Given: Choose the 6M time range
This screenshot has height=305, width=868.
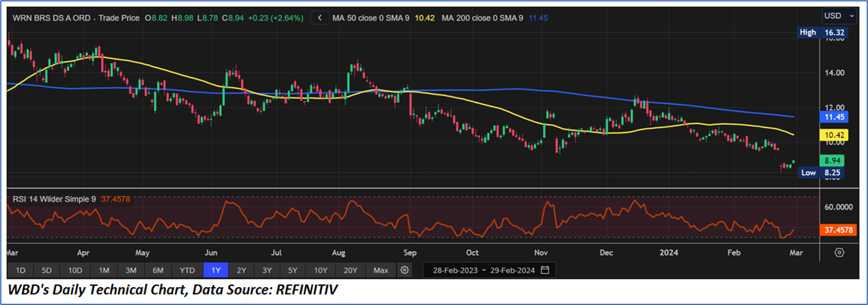Looking at the screenshot, I should tap(158, 270).
